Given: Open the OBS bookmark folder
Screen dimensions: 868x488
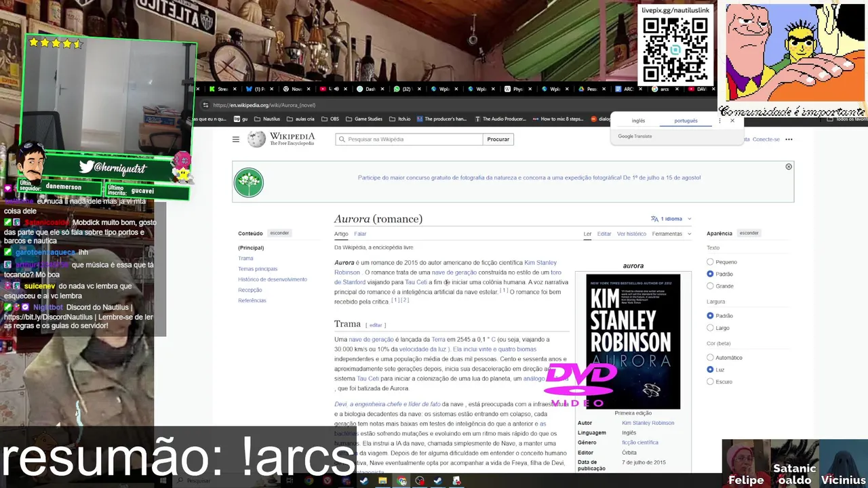Looking at the screenshot, I should [x=330, y=119].
